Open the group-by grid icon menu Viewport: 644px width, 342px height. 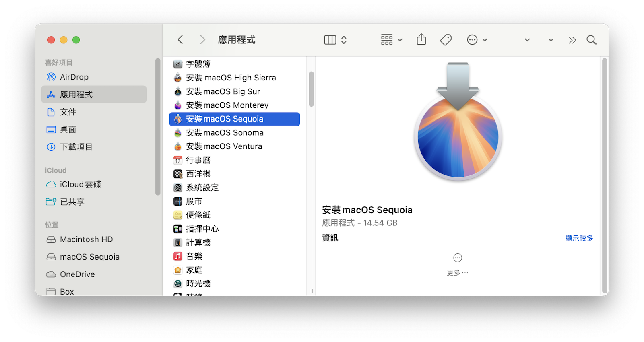coord(391,40)
